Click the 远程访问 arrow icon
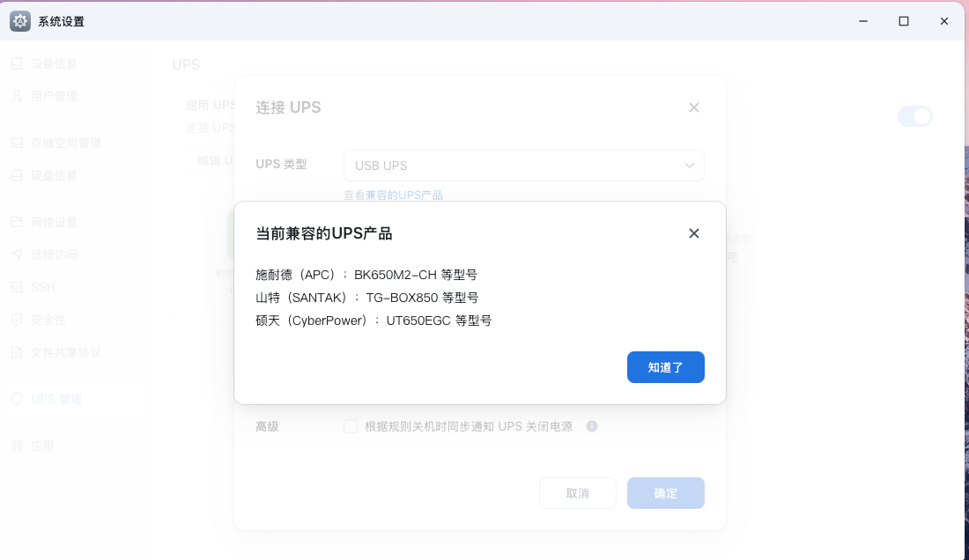Image resolution: width=969 pixels, height=560 pixels. tap(17, 255)
